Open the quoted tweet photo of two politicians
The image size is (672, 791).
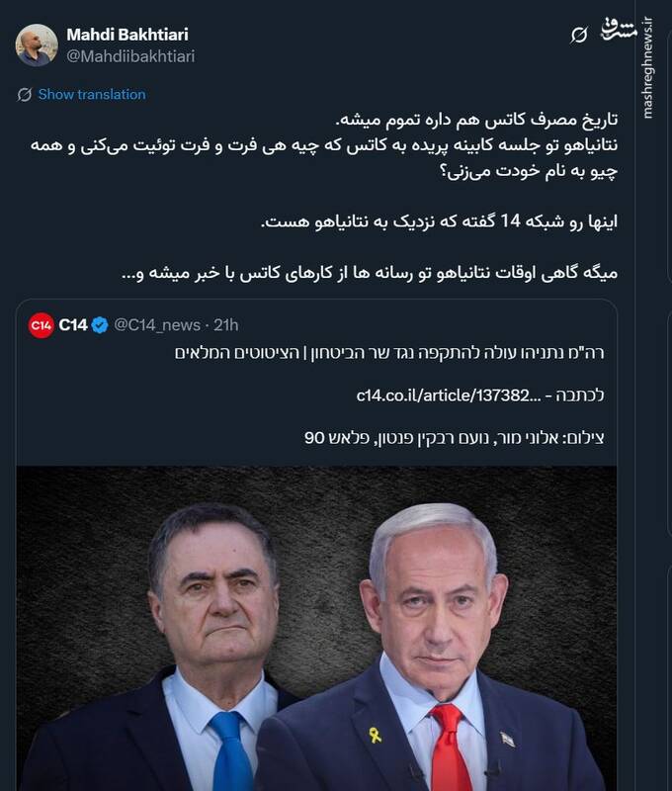tap(316, 628)
